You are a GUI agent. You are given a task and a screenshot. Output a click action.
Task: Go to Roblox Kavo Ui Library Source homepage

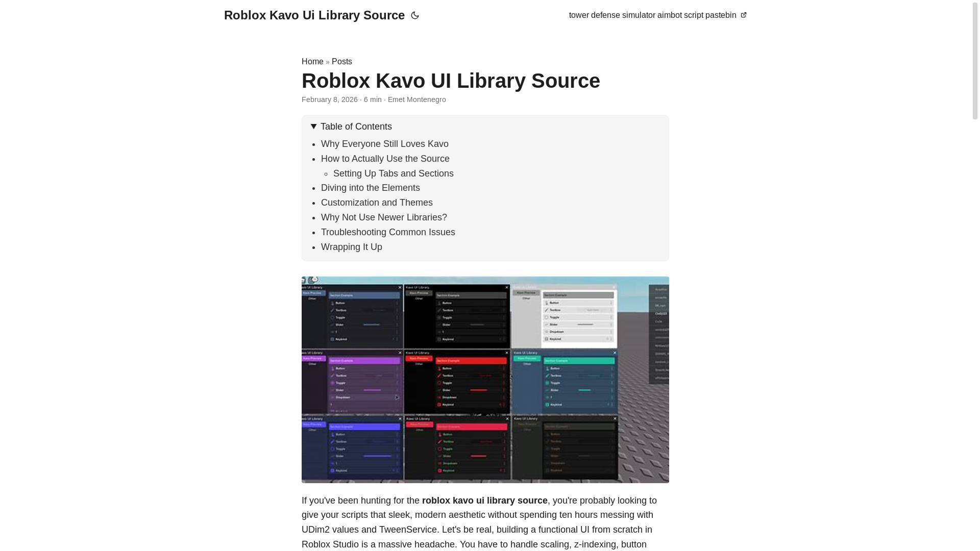click(314, 15)
